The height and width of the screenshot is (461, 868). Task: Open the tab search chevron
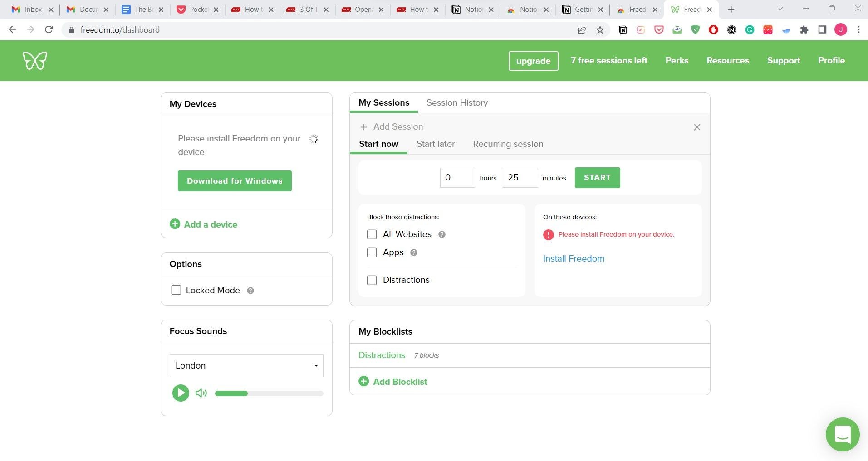point(780,9)
